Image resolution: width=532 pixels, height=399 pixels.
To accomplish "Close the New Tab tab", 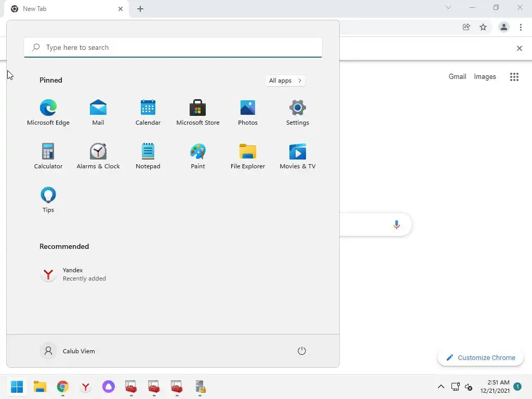I will pyautogui.click(x=121, y=9).
